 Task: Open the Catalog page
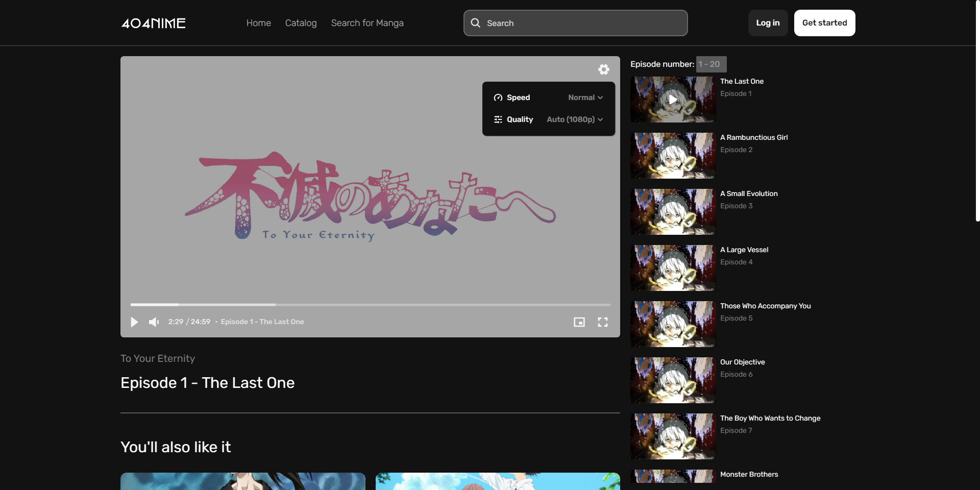[x=301, y=23]
